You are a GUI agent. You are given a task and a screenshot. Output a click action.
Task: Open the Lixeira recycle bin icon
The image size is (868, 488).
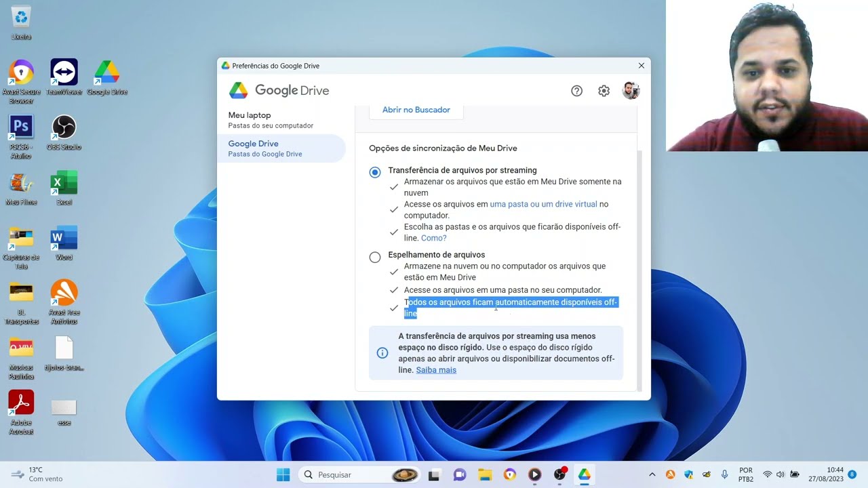tap(21, 22)
